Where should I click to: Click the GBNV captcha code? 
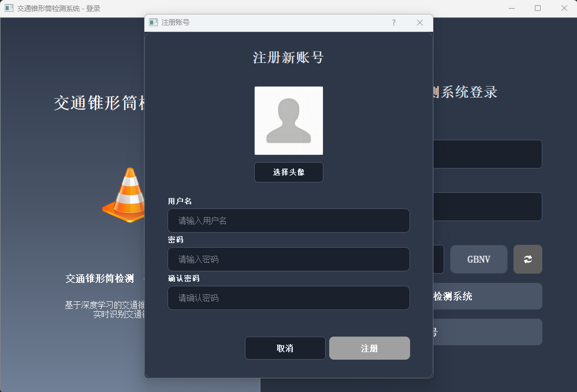click(x=478, y=259)
